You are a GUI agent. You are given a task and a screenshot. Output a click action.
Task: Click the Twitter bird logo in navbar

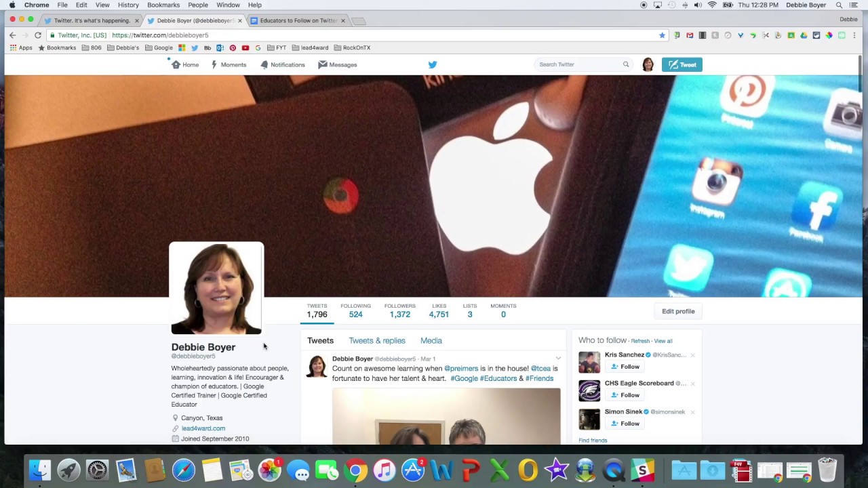tap(433, 64)
